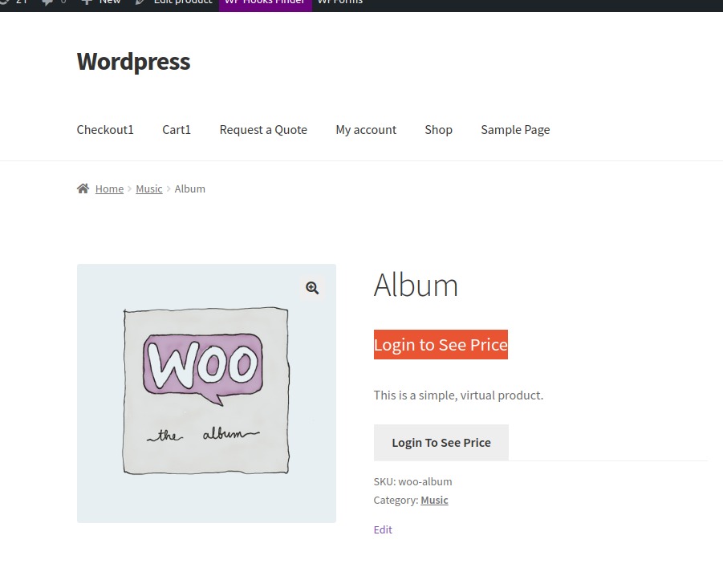Open the Music category link under SKU

click(x=434, y=500)
